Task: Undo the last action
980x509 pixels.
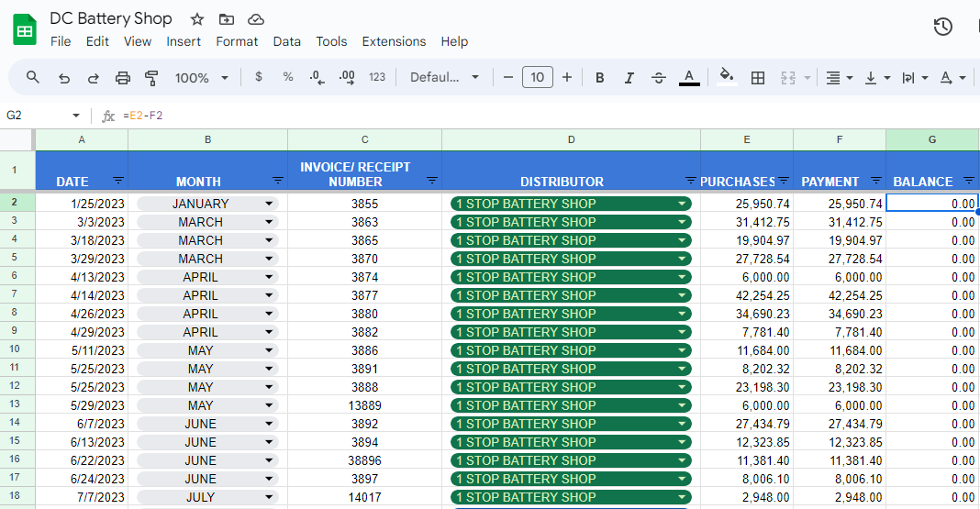Action: pos(63,77)
